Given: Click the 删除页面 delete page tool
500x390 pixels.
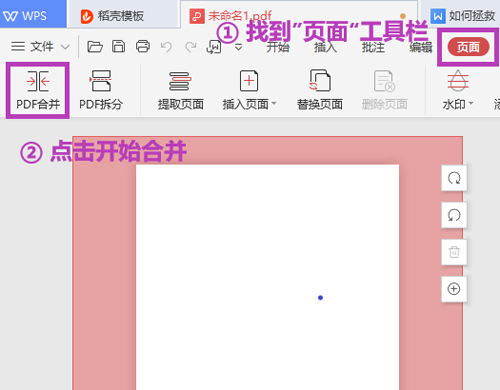Looking at the screenshot, I should pyautogui.click(x=384, y=90).
